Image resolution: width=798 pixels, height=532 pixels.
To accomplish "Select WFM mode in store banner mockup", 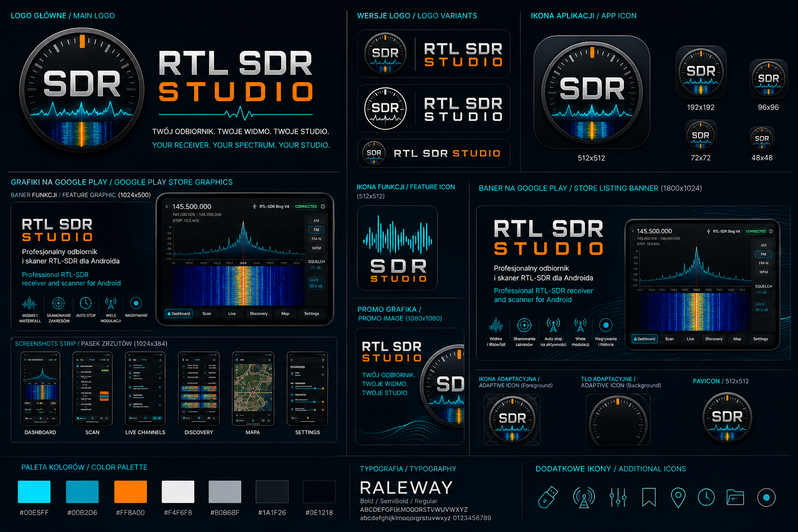I will click(763, 272).
